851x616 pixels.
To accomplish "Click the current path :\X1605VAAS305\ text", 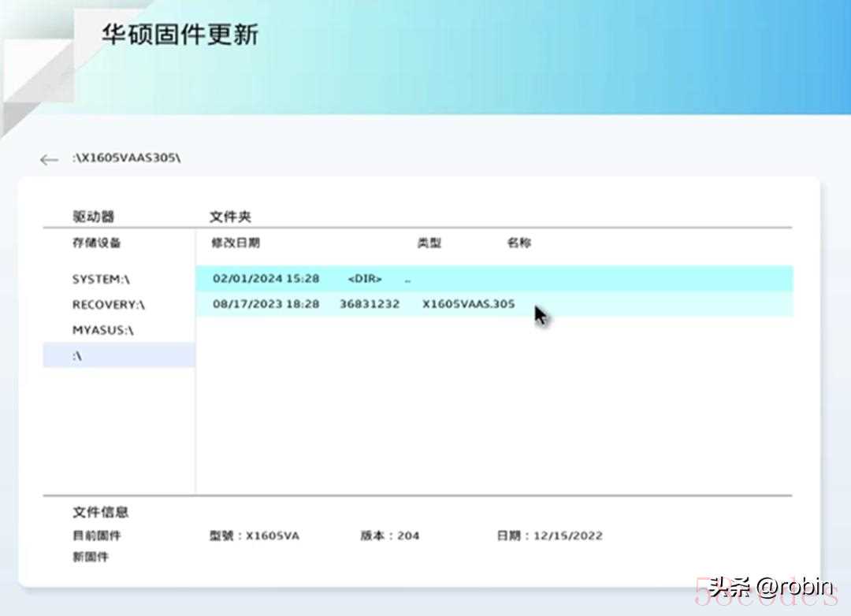I will (x=126, y=158).
